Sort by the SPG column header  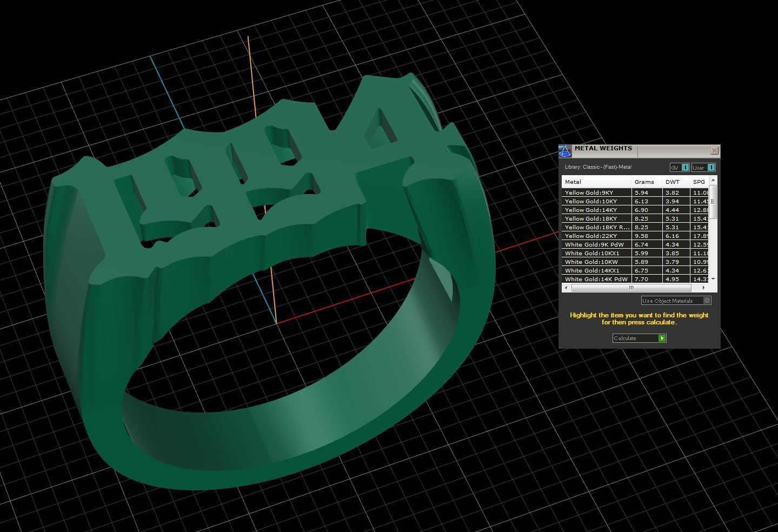tap(700, 182)
